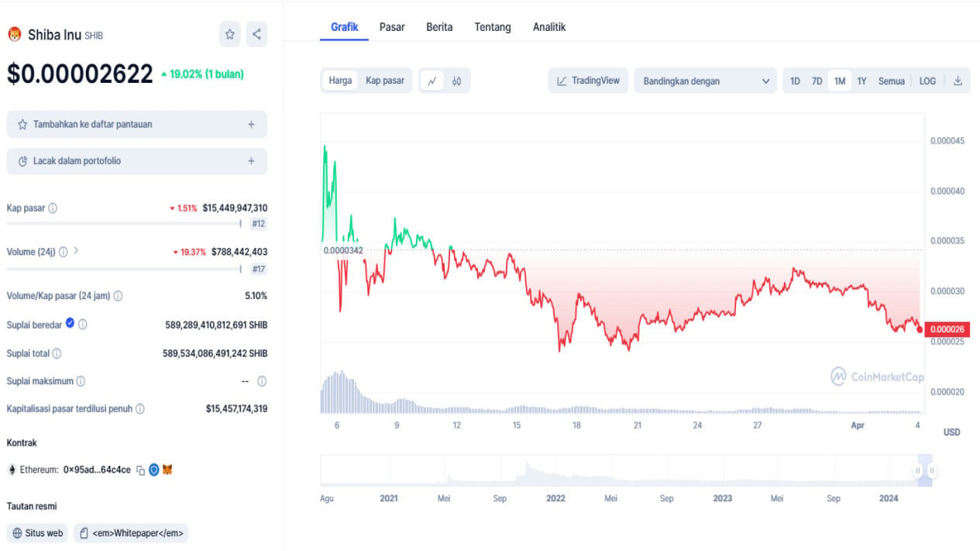Screen dimensions: 980x551
Task: Open the TradingView chart button
Action: coord(589,81)
